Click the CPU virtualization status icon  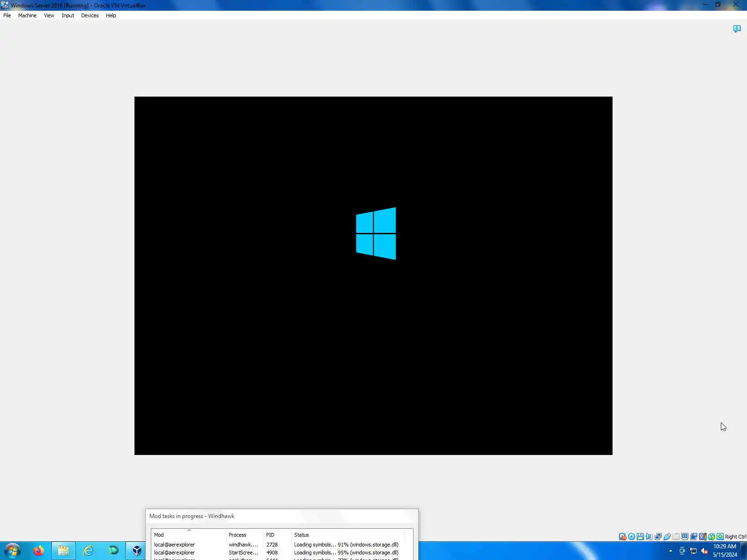(x=702, y=537)
